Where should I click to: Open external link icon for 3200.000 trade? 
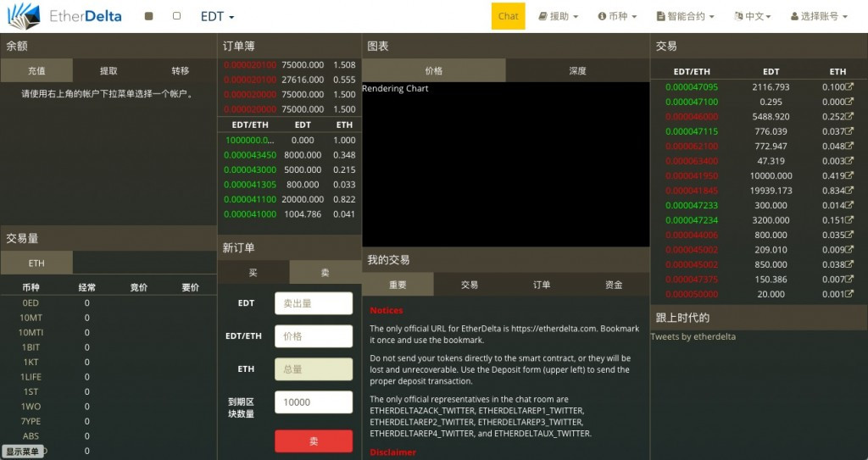pos(849,219)
